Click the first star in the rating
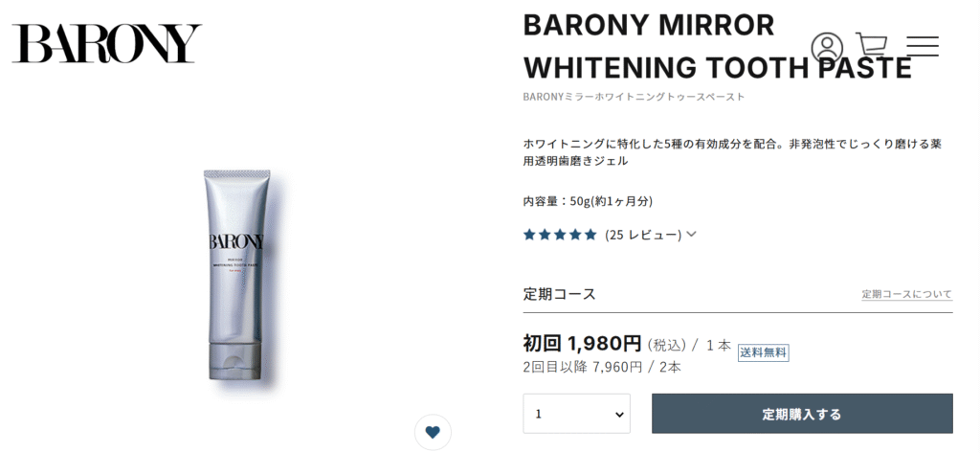This screenshot has width=980, height=453. 530,236
